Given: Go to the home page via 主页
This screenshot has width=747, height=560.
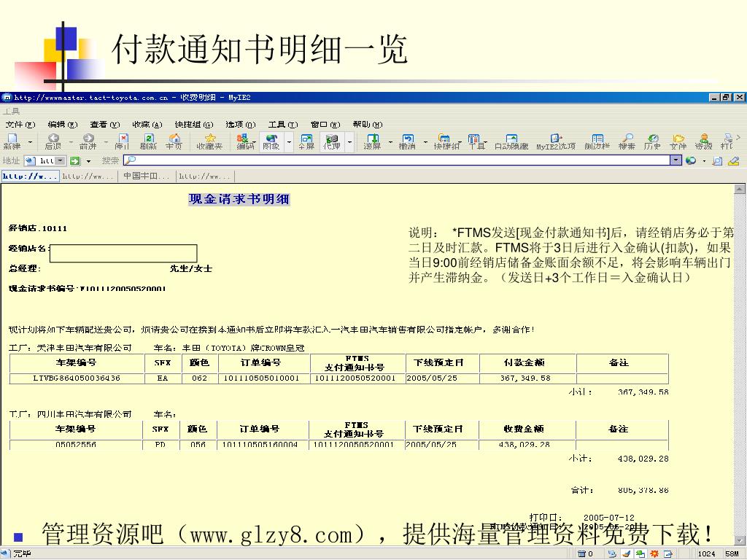Looking at the screenshot, I should pyautogui.click(x=174, y=141).
